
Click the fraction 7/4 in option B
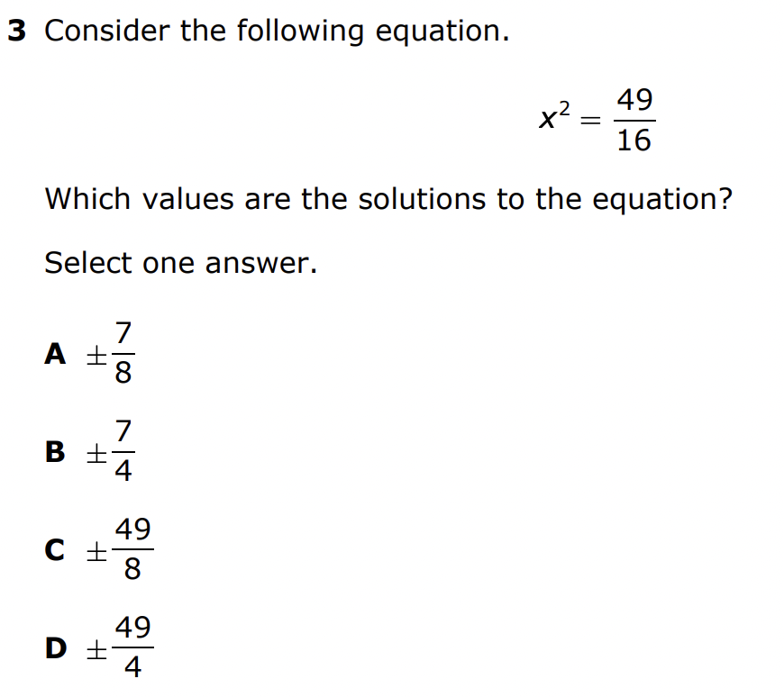click(123, 452)
